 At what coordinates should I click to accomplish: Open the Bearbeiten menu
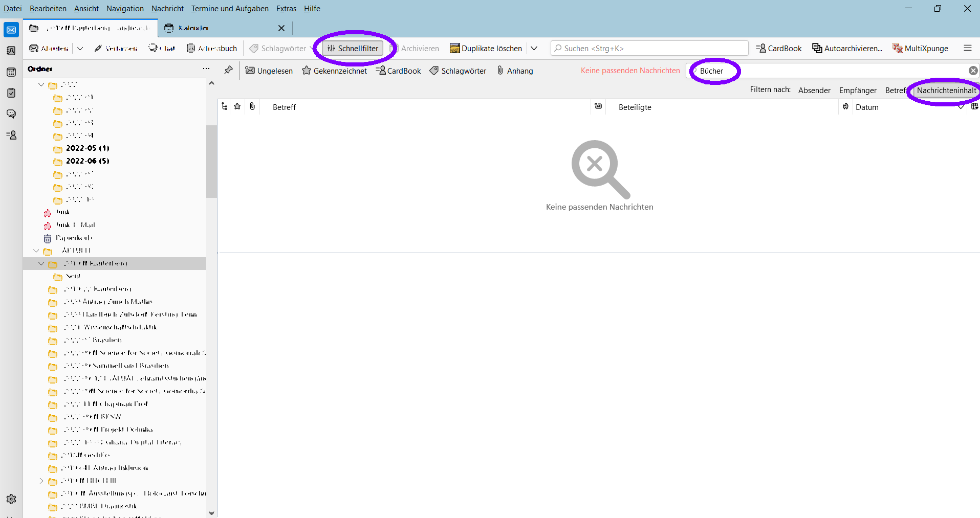48,9
